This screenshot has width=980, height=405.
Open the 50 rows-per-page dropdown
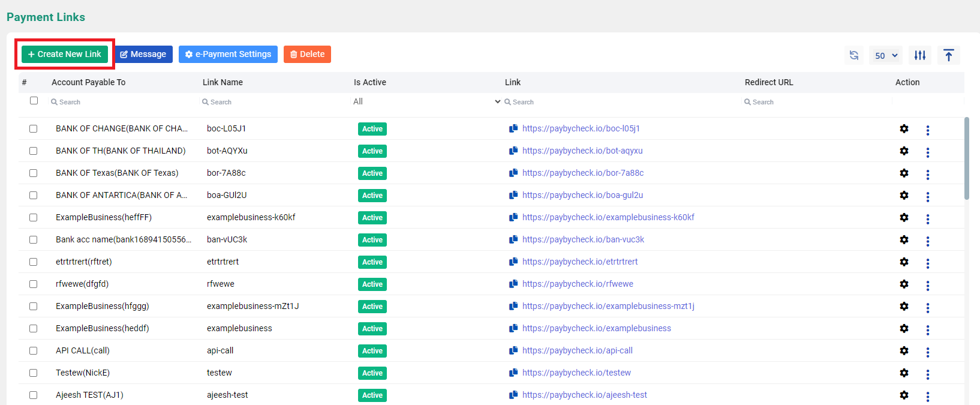click(x=886, y=55)
